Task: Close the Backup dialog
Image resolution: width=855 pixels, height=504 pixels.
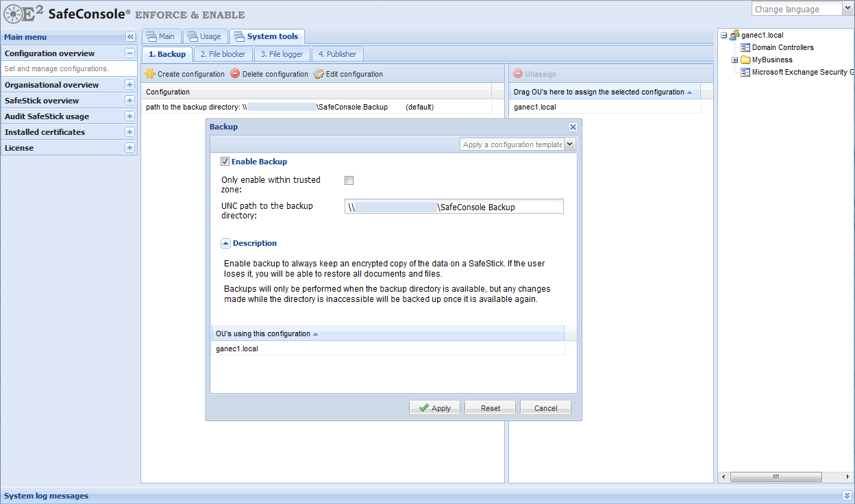Action: pyautogui.click(x=573, y=127)
